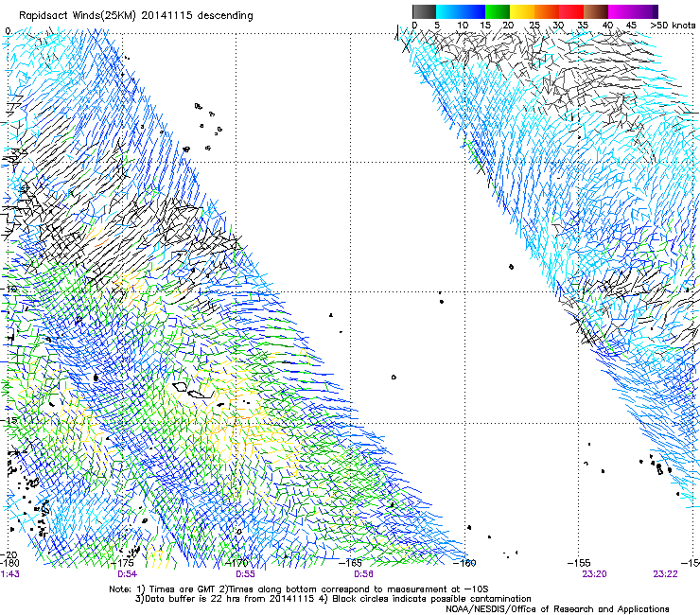Click the '-175' longitude axis label
The image size is (700, 615).
click(124, 563)
